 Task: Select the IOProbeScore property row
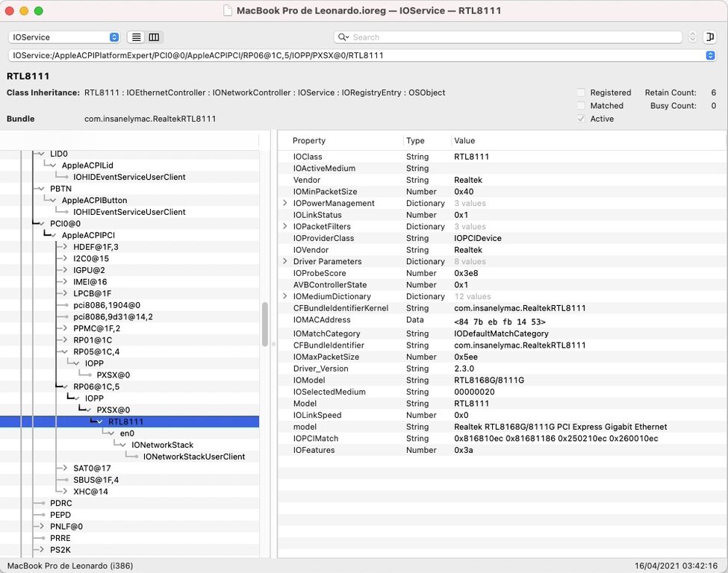(x=503, y=273)
